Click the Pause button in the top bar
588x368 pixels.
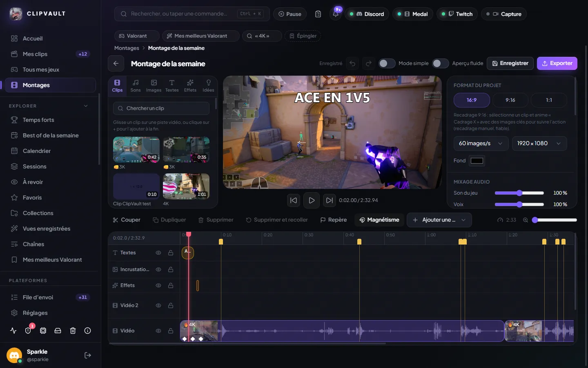[x=290, y=14]
